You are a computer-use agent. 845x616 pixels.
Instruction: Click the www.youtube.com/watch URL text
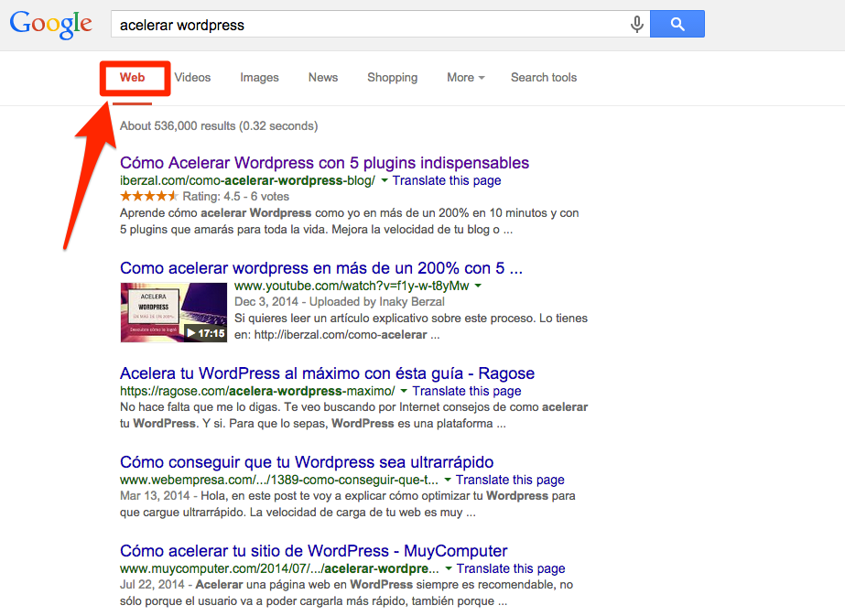[352, 286]
